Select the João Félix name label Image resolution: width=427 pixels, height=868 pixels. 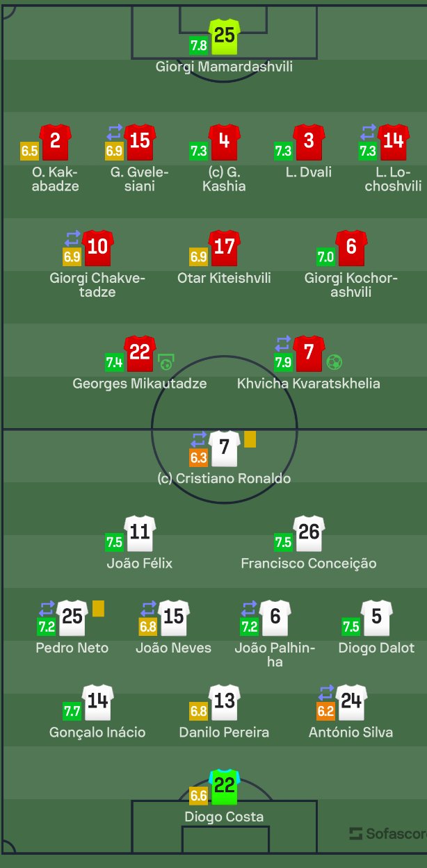pyautogui.click(x=139, y=564)
